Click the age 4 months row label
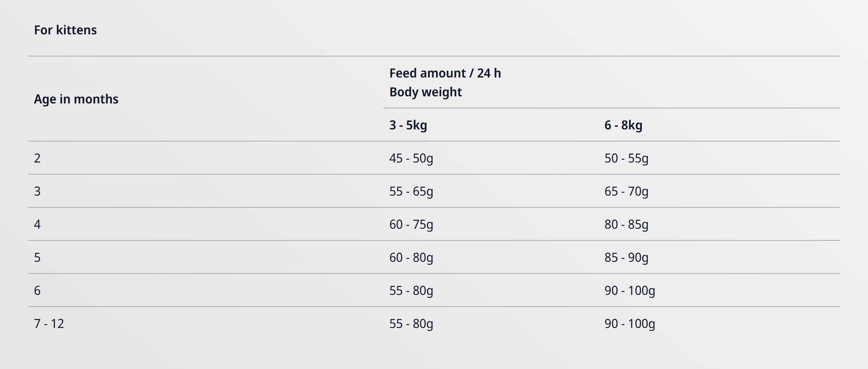Image resolution: width=868 pixels, height=369 pixels. 37,224
